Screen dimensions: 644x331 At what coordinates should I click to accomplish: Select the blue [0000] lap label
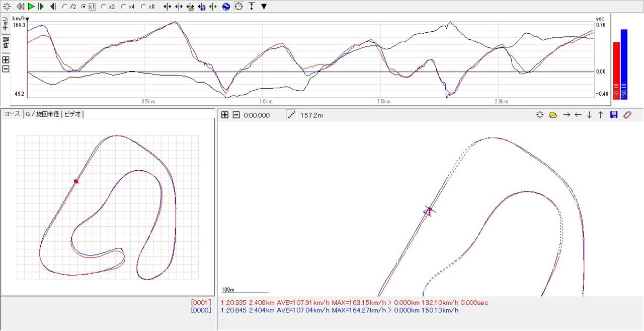tap(201, 310)
